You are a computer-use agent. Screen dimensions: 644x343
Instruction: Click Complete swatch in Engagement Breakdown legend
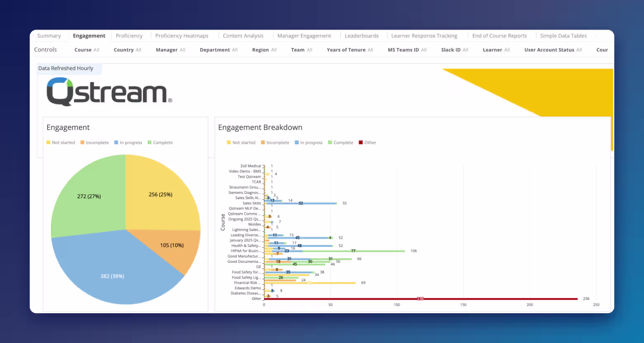tap(330, 143)
